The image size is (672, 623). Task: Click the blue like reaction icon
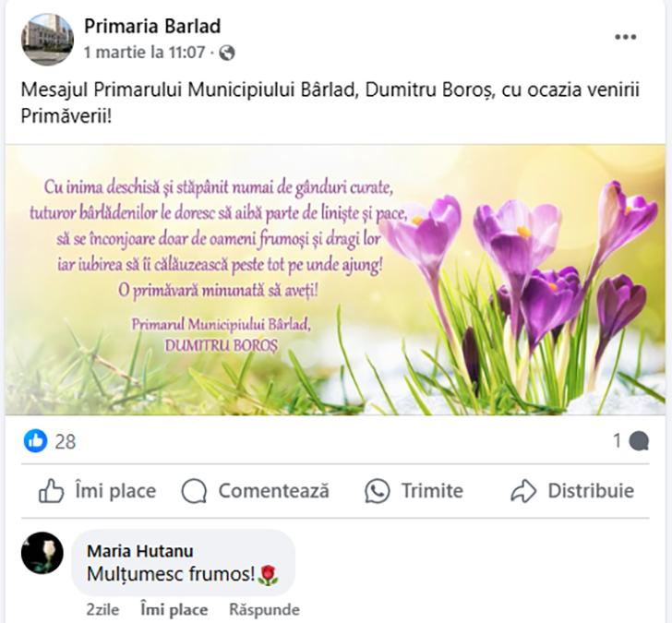point(36,440)
